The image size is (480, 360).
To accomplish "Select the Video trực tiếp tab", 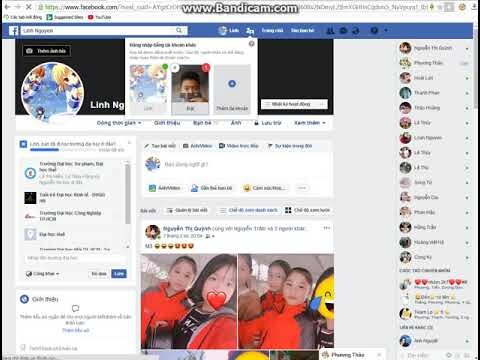I will [239, 146].
